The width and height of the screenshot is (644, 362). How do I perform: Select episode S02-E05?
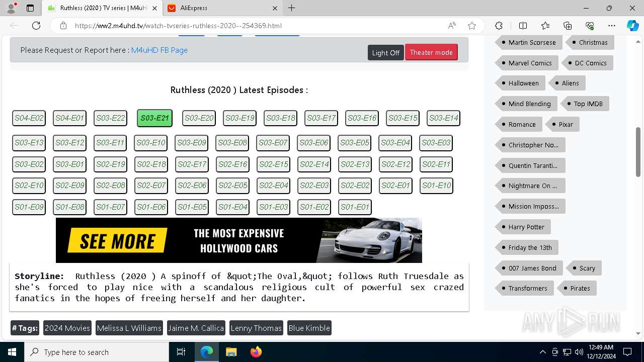click(233, 186)
